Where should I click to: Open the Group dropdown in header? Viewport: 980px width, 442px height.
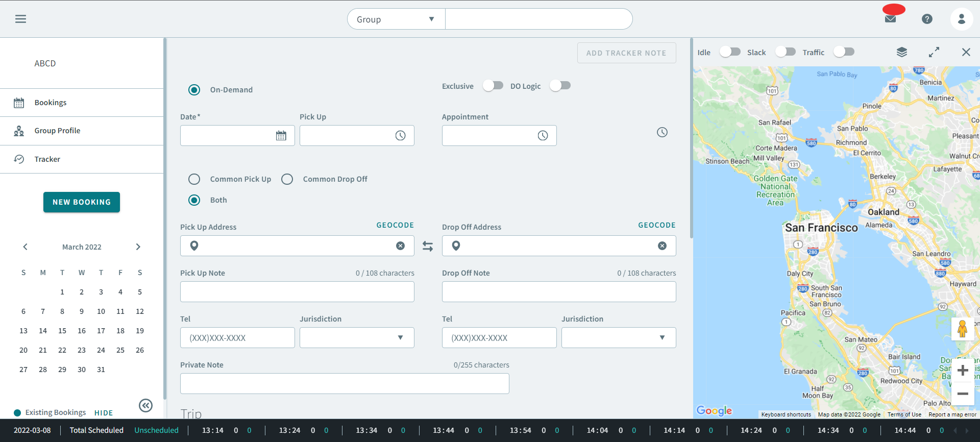point(396,19)
